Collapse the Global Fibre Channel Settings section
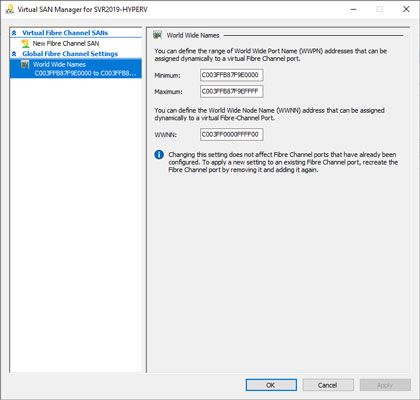Image resolution: width=420 pixels, height=400 pixels. point(14,54)
